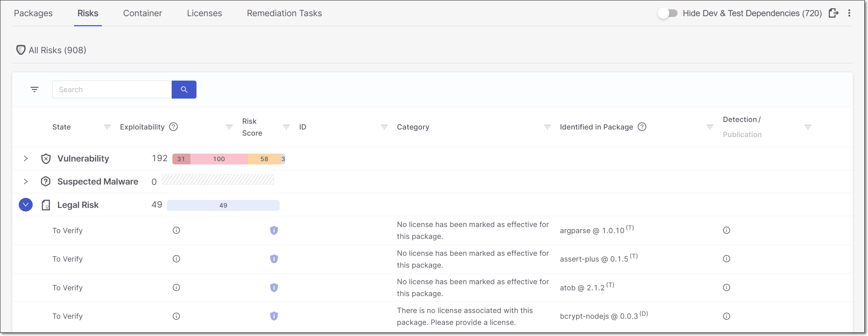The height and width of the screenshot is (336, 868).
Task: Open detection info icon for assert-plus row
Action: (x=727, y=259)
